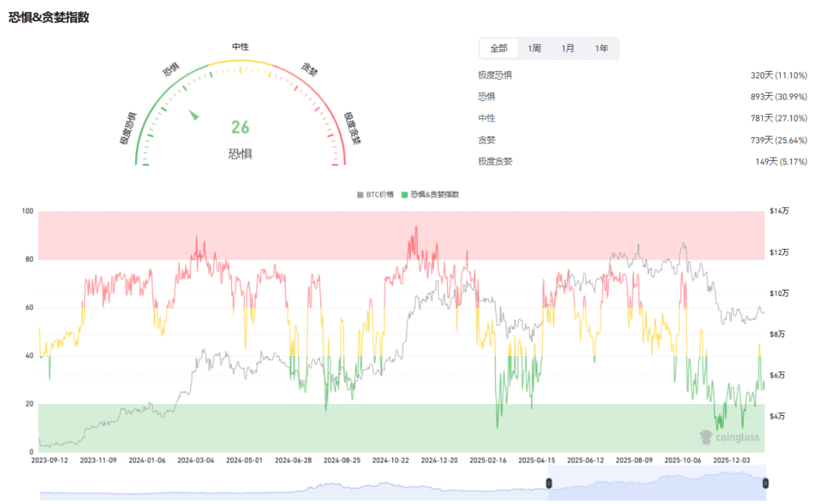Screen dimensions: 815x504
Task: Click the 2024-03-04 date axis label
Action: point(195,460)
